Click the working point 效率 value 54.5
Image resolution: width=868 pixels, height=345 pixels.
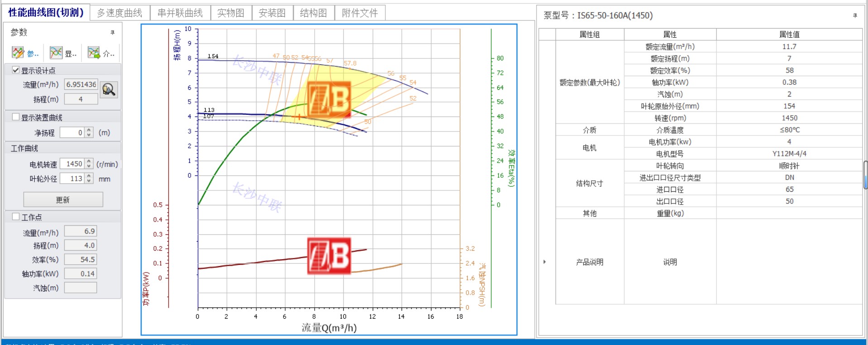click(81, 259)
